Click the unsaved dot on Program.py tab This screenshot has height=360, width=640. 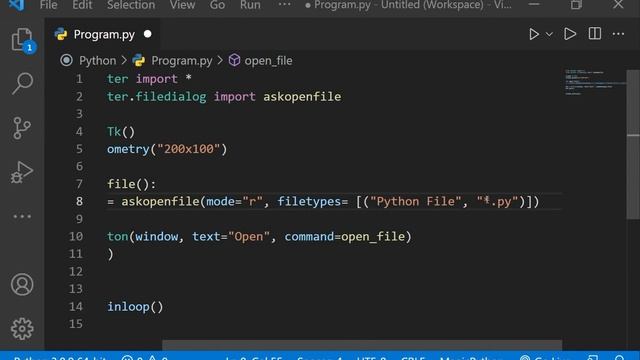tap(148, 34)
